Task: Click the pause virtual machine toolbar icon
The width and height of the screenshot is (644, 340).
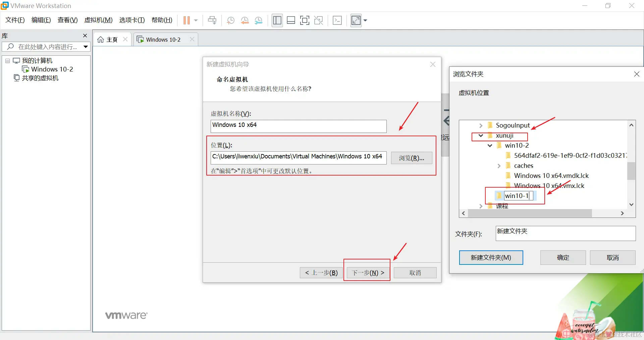Action: click(186, 20)
